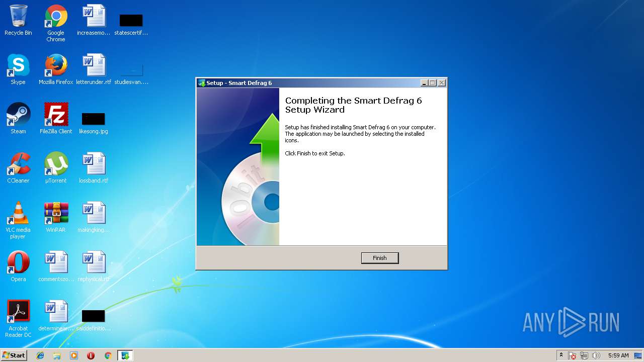Maximize the Smart Defrag 6 Setup window

433,83
